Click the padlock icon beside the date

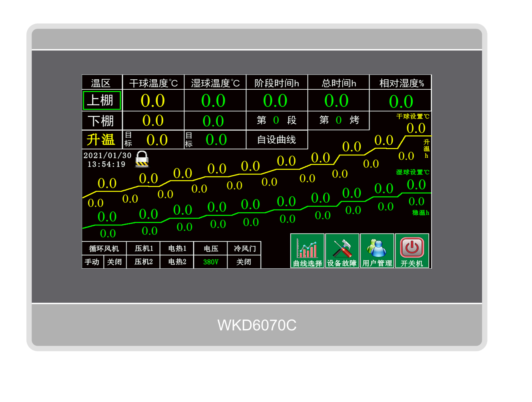click(142, 159)
